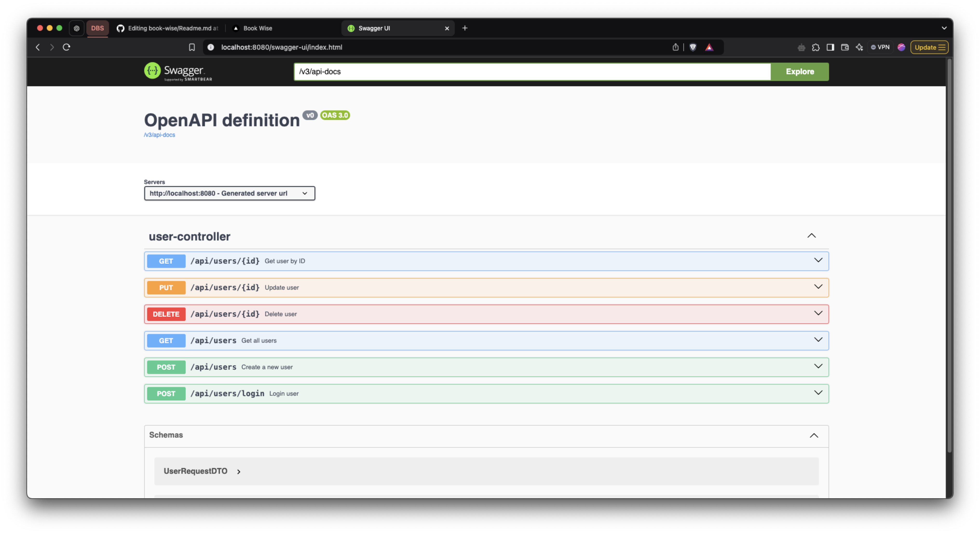Open the tab search dropdown arrow
980x534 pixels.
click(x=944, y=28)
